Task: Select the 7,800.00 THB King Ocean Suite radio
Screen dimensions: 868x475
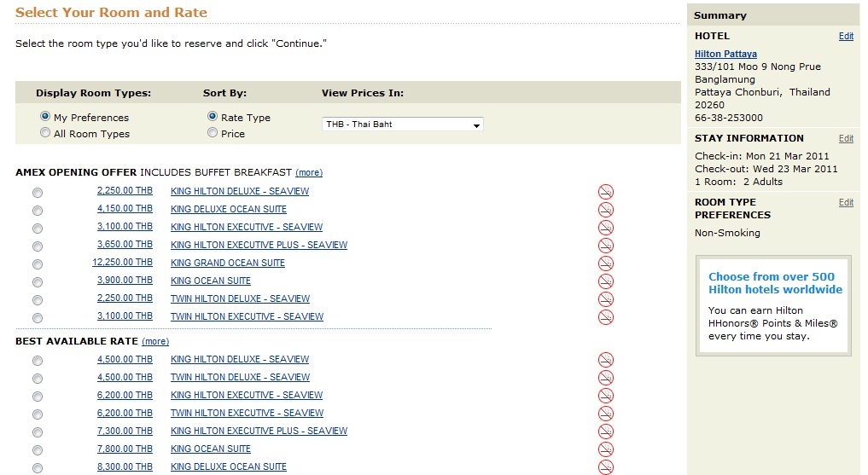Action: pyautogui.click(x=37, y=450)
